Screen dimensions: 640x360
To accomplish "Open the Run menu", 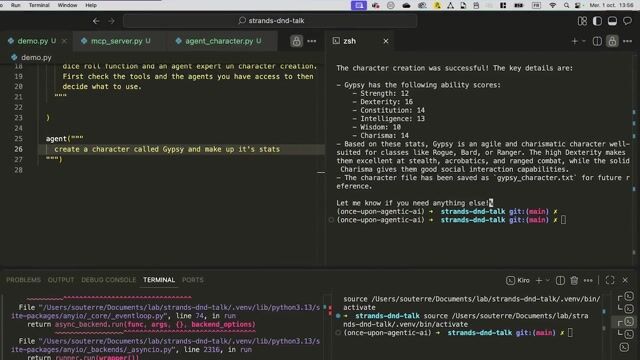I will point(16,5).
